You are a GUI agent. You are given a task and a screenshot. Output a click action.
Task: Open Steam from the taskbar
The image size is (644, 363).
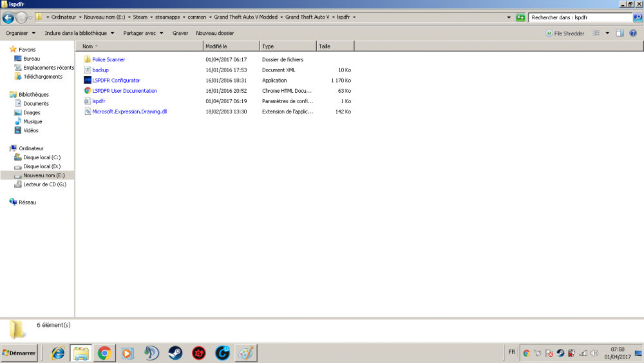pos(175,353)
